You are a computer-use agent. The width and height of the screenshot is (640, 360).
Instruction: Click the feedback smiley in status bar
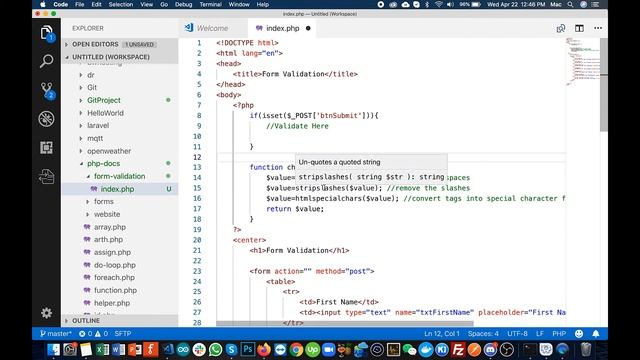coord(579,333)
